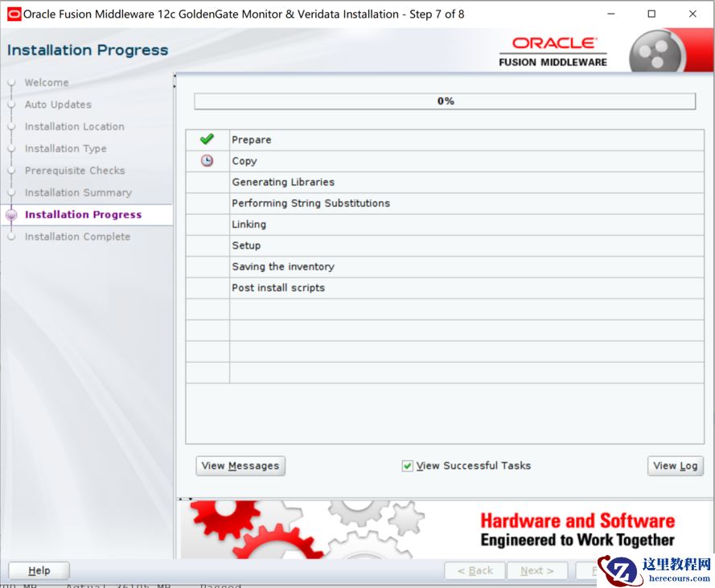Select the Installation Location step
Image resolution: width=715 pixels, height=588 pixels.
point(74,126)
